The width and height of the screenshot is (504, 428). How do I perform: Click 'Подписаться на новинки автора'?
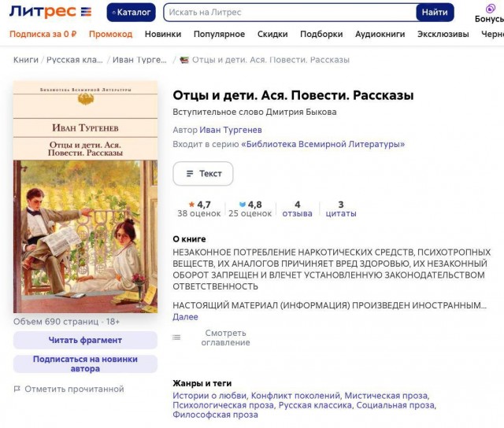(85, 363)
